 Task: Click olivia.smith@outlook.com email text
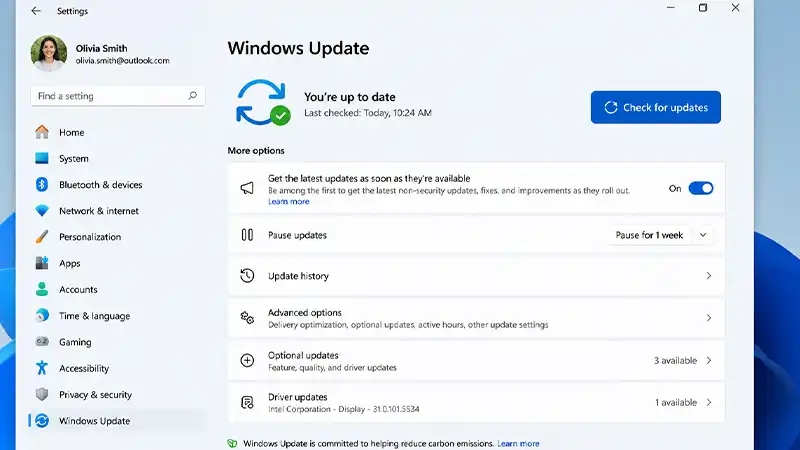(x=122, y=60)
